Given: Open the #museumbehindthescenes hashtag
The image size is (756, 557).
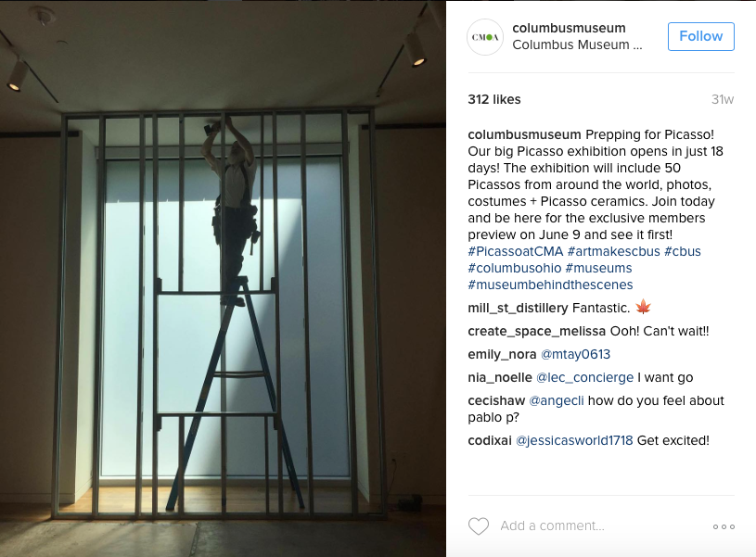Looking at the screenshot, I should [x=550, y=285].
